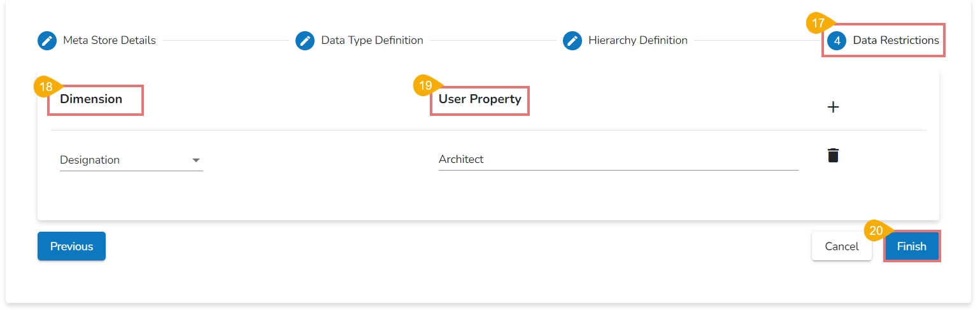This screenshot has width=980, height=310.
Task: Go to the Meta Store Details step
Action: tap(109, 41)
